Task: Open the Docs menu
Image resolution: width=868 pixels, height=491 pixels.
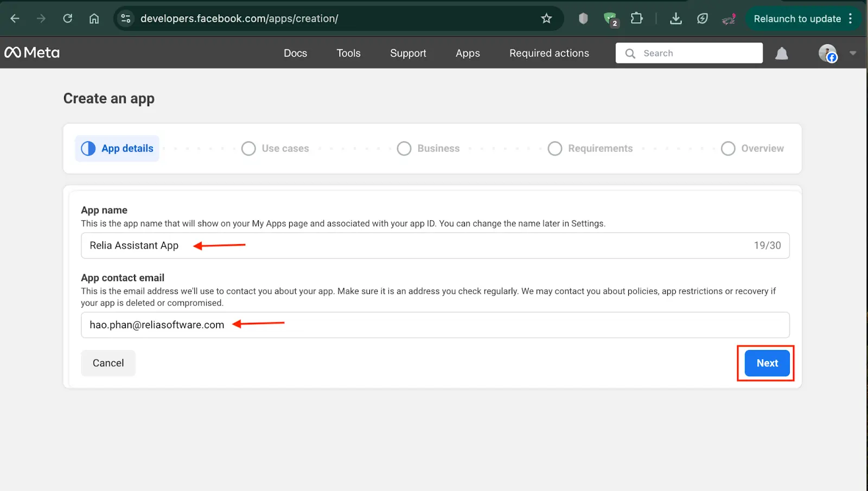Action: click(x=295, y=53)
